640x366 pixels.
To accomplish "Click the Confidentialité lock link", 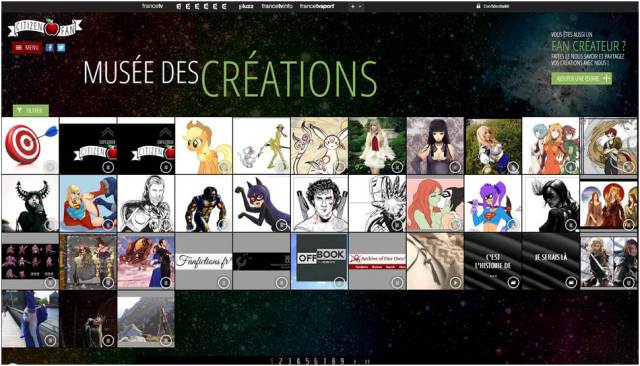I will (x=493, y=6).
